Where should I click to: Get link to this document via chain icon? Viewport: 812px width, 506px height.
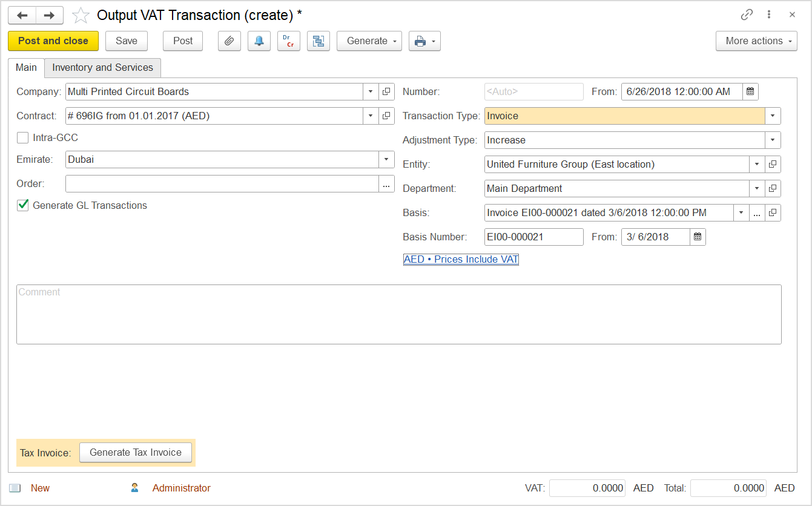click(747, 15)
